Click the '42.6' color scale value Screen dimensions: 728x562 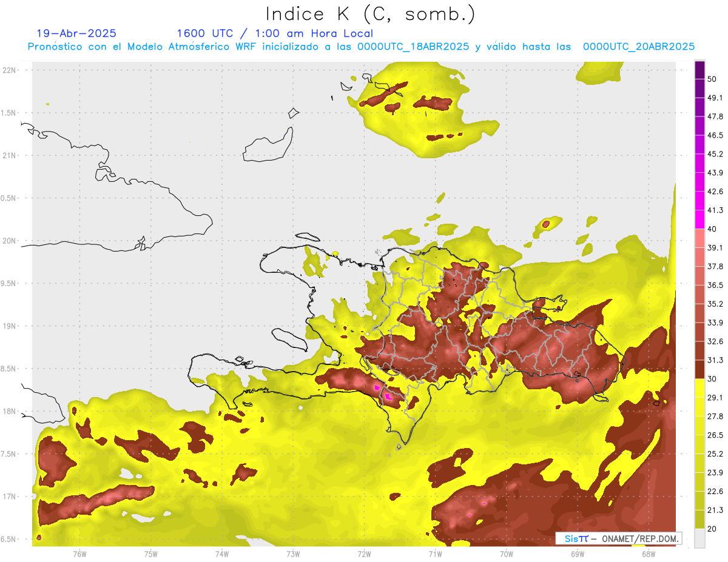(716, 192)
